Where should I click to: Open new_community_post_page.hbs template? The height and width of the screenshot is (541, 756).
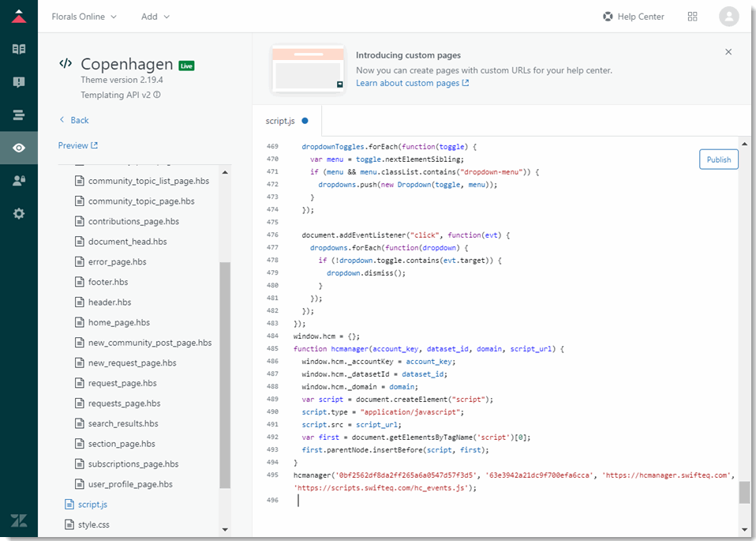(x=150, y=343)
